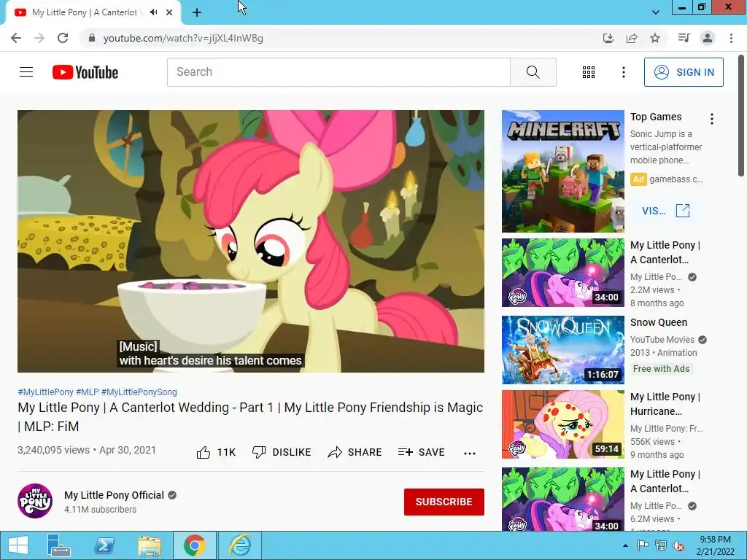Viewport: 747px width, 560px height.
Task: Click the 3,240,095 views text
Action: pyautogui.click(x=53, y=450)
